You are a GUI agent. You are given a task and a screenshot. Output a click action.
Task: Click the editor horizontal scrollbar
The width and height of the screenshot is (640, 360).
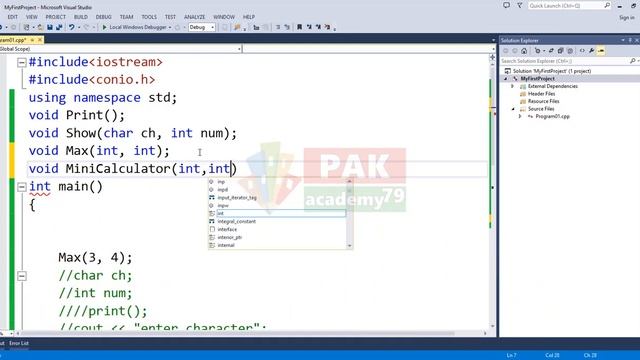point(251,333)
